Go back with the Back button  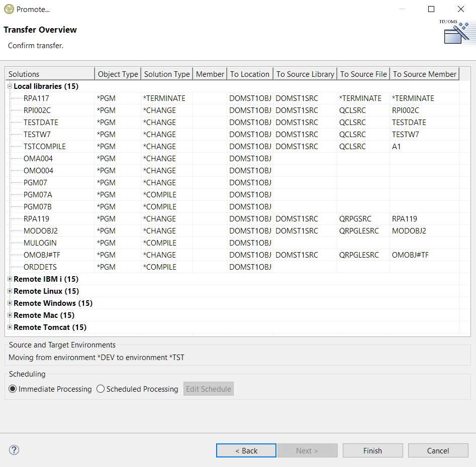click(246, 450)
